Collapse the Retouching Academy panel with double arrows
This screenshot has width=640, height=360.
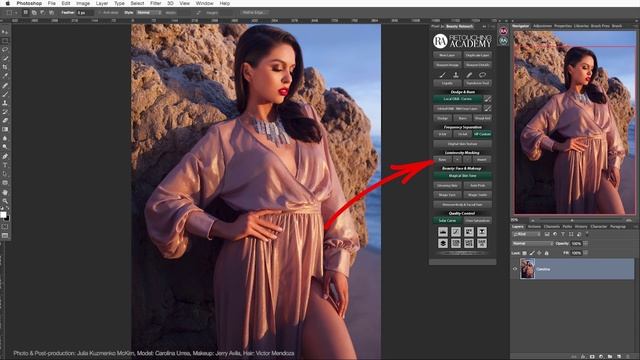484,27
